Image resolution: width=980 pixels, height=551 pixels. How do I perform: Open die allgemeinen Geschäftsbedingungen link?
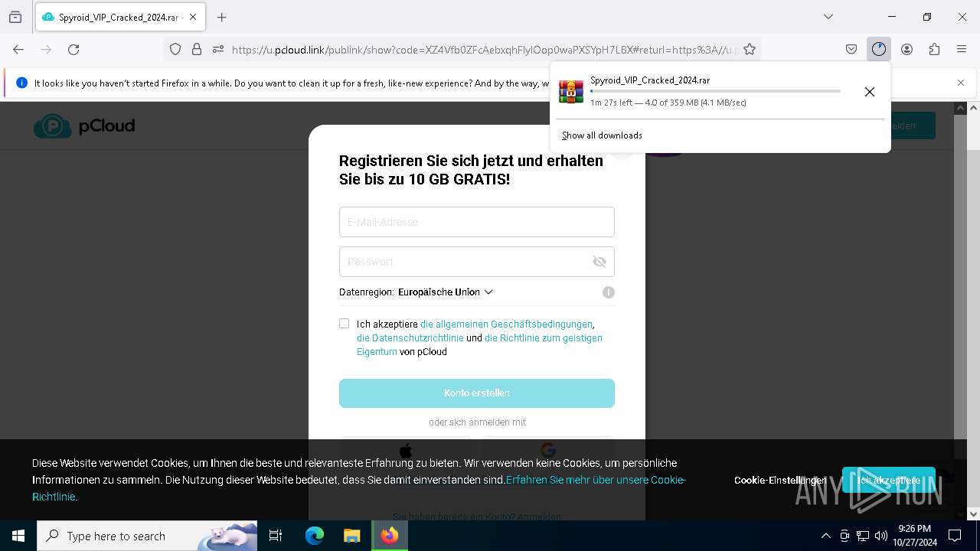pyautogui.click(x=506, y=324)
